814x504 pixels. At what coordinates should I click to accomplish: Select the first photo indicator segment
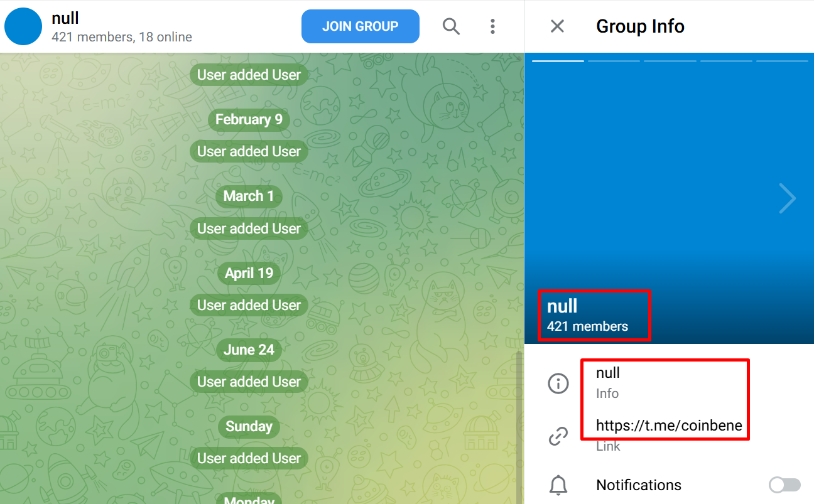click(x=558, y=61)
